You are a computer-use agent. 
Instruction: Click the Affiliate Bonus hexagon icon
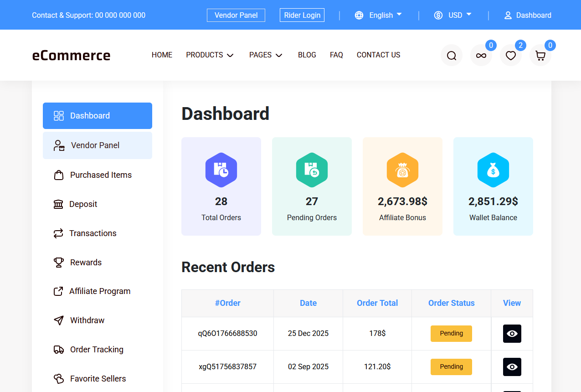click(402, 170)
